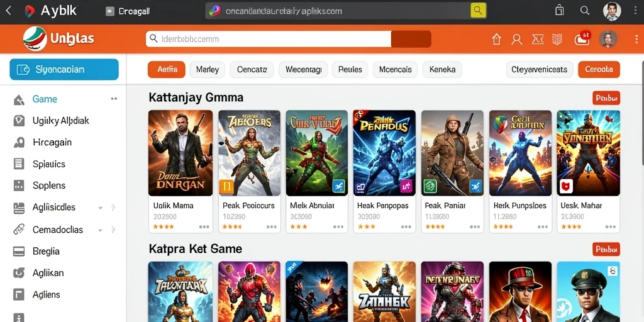
Task: Switch to the Droagall browser tab
Action: (128, 11)
